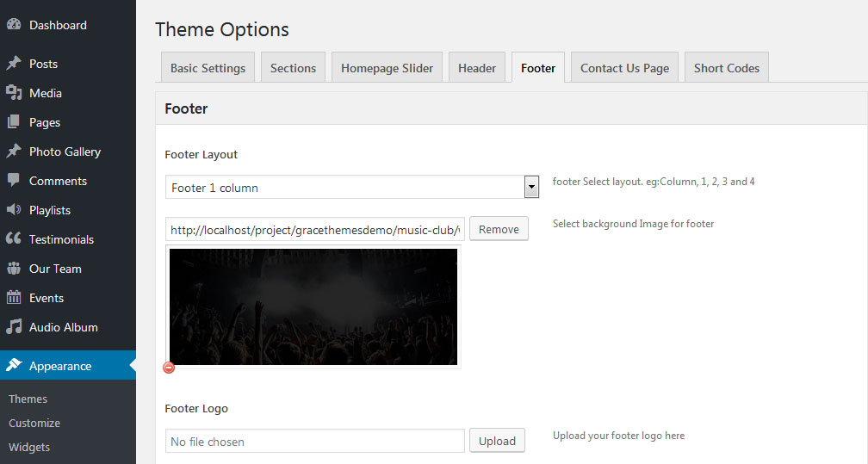868x464 pixels.
Task: Click 'Select background Image for footer' hint
Action: 633,224
